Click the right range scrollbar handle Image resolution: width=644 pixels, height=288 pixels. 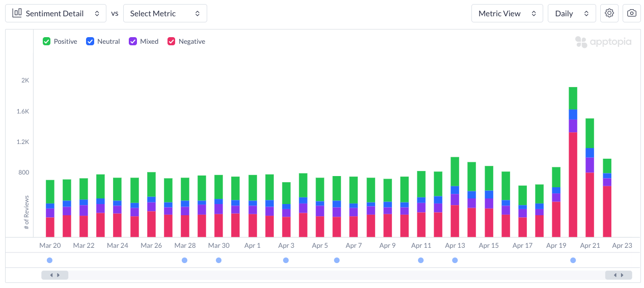coord(619,275)
